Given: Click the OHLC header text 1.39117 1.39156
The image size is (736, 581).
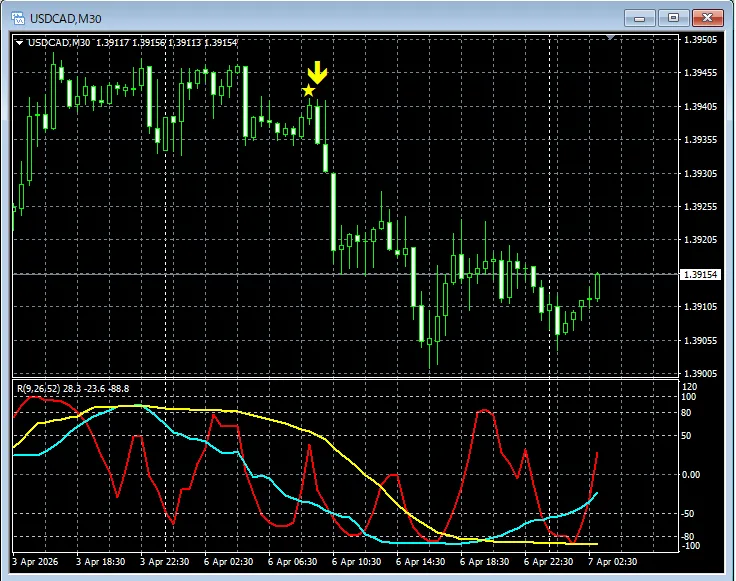Looking at the screenshot, I should 130,43.
